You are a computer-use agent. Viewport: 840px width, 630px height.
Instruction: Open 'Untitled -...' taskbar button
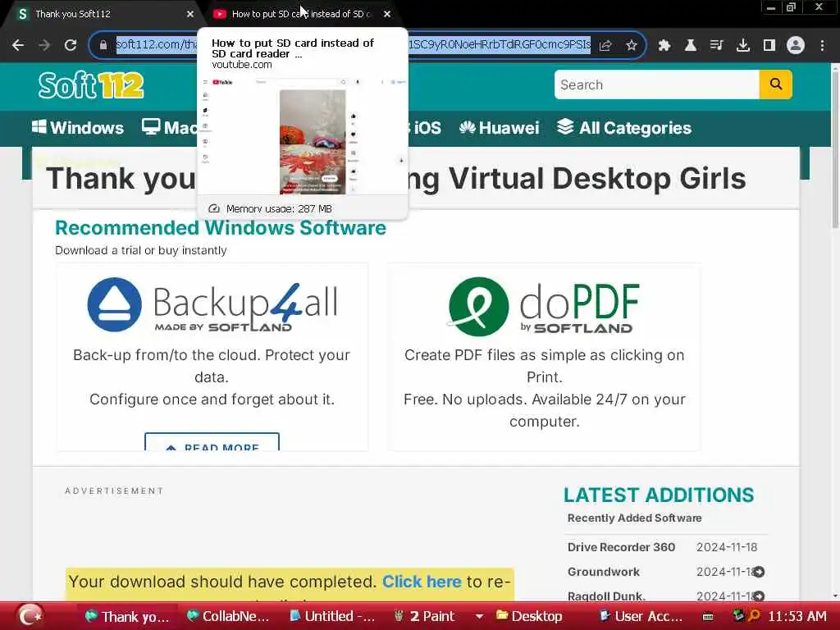tap(332, 617)
